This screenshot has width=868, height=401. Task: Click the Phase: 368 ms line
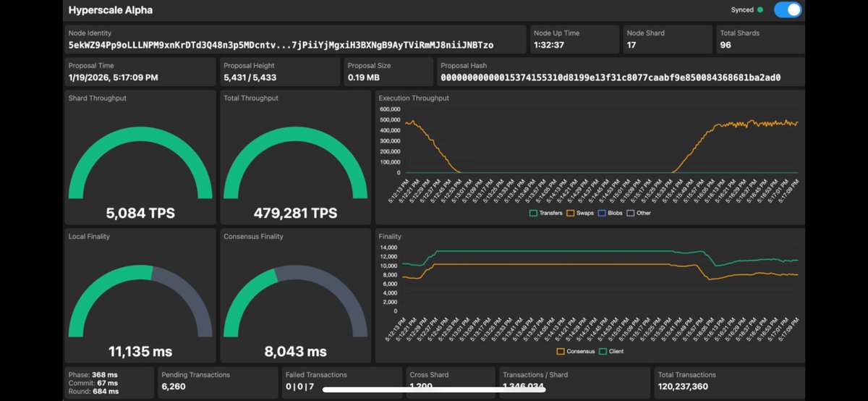[x=93, y=374]
